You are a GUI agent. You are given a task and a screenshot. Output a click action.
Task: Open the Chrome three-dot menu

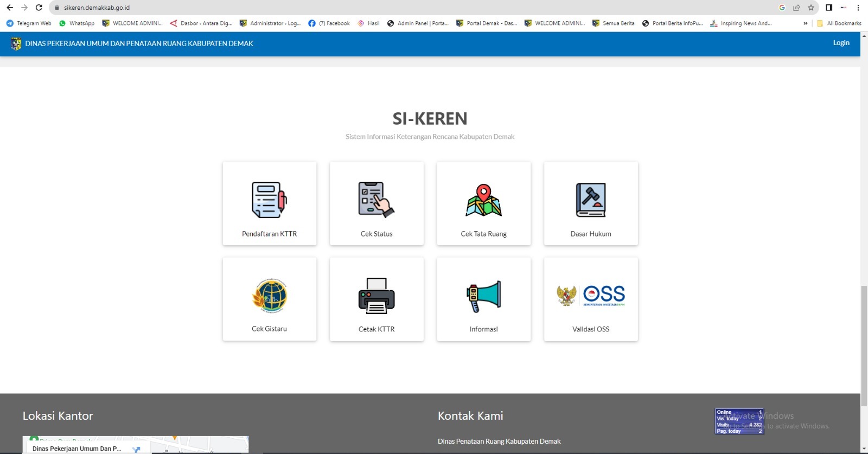(x=858, y=8)
